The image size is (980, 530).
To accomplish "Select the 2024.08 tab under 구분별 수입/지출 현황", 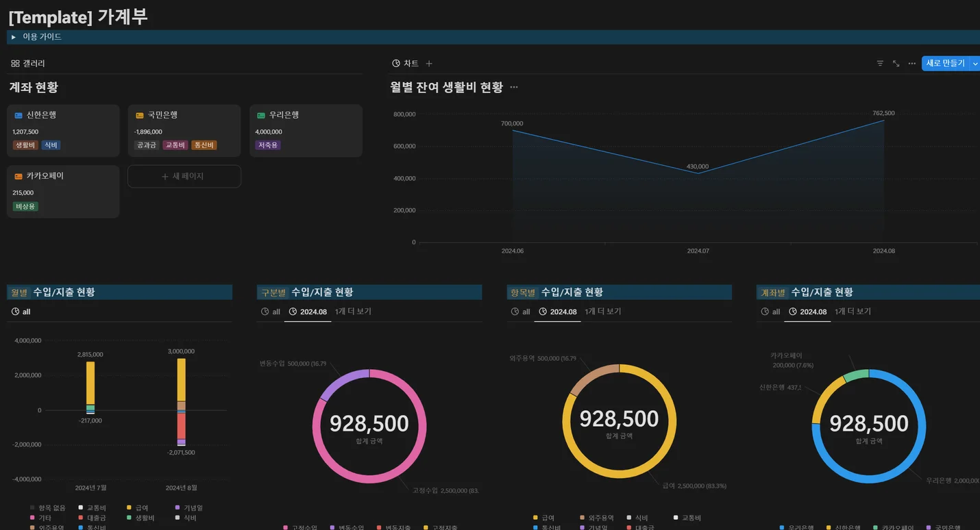I will click(308, 312).
